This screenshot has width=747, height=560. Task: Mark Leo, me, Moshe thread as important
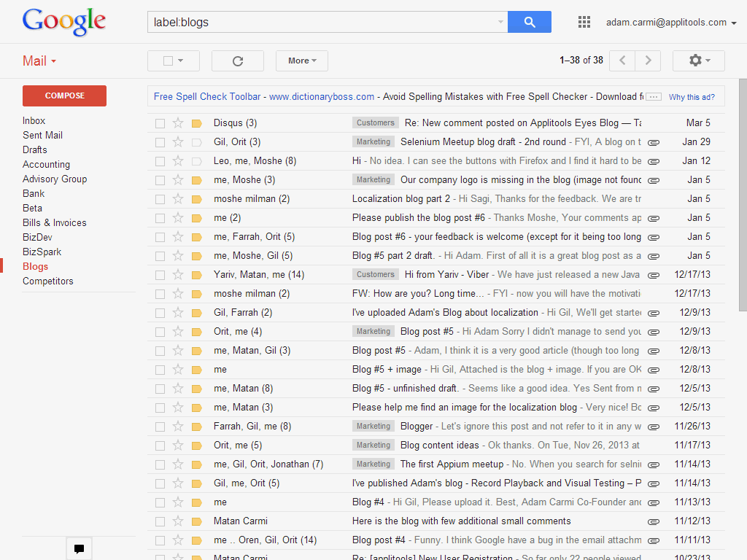[196, 161]
